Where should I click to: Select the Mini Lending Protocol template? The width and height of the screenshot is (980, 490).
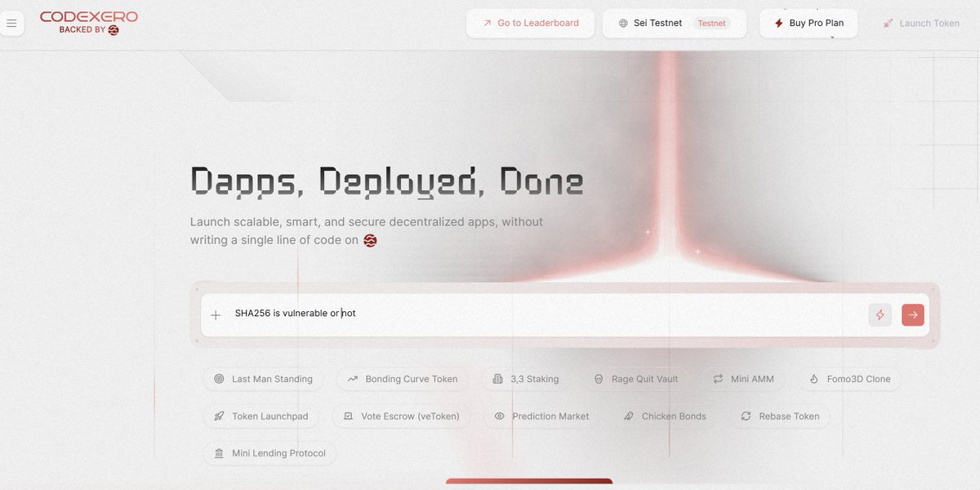pos(269,453)
